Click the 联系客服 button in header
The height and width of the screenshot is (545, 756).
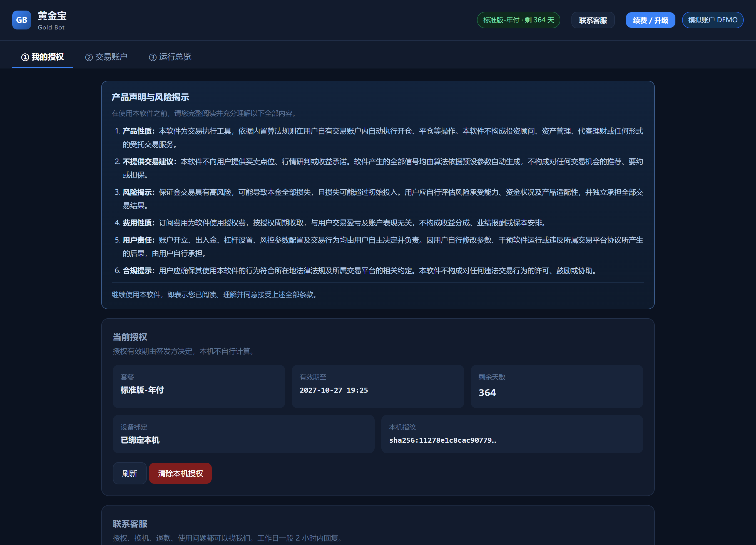[593, 20]
